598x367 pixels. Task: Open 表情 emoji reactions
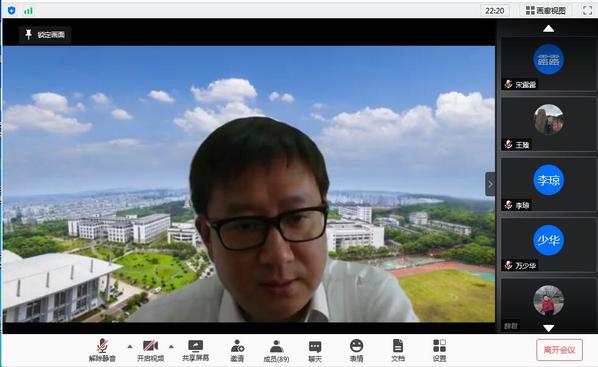(357, 350)
